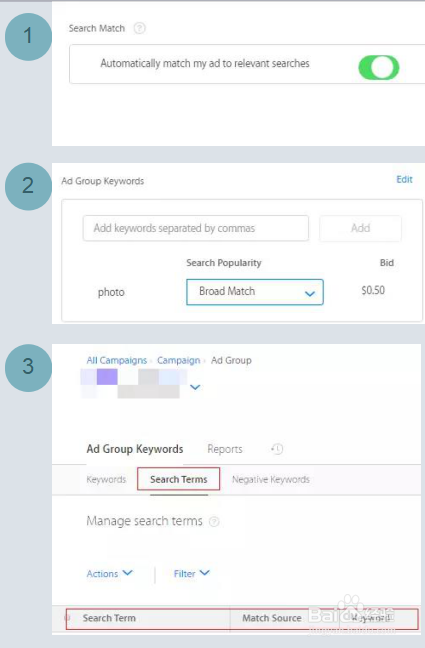Click Manage search terms help icon

214,522
